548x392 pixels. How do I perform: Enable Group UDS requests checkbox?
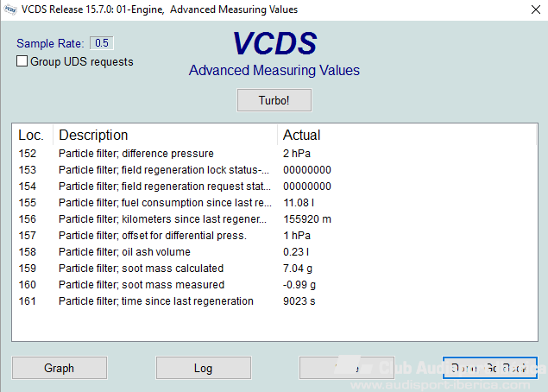click(22, 61)
